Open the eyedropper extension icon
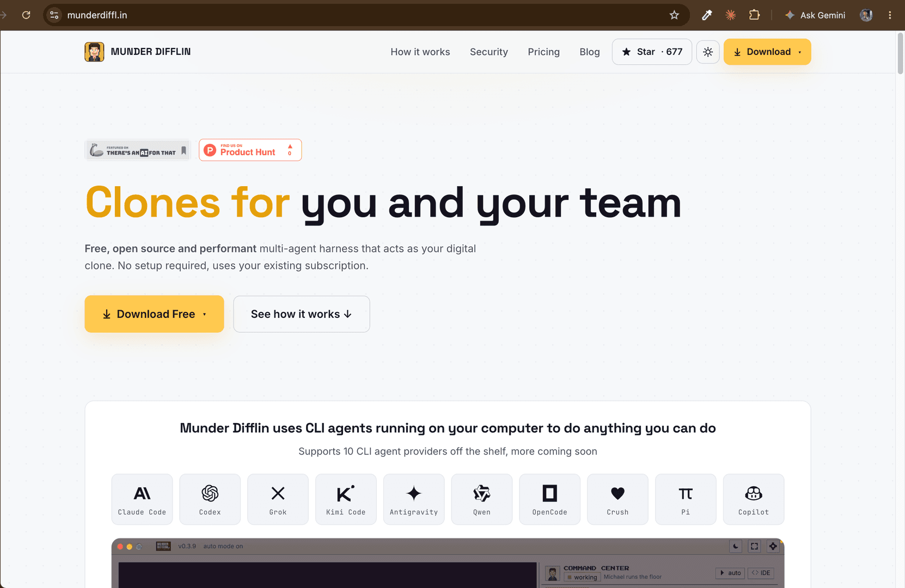This screenshot has width=905, height=588. tap(707, 15)
